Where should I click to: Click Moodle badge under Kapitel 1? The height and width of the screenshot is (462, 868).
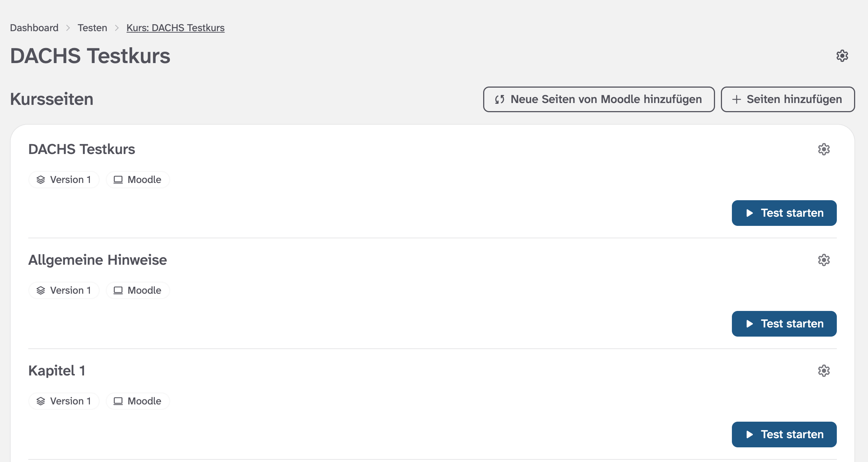point(138,401)
